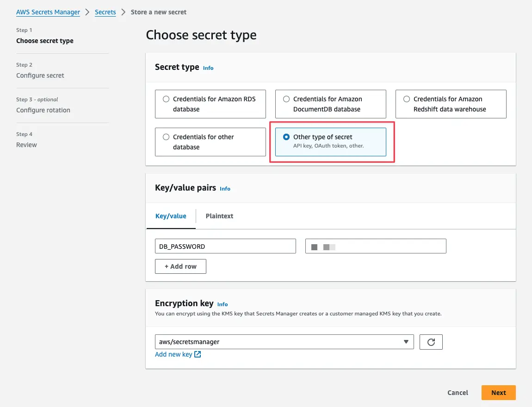Click the Cancel button
This screenshot has width=532, height=407.
click(x=458, y=393)
